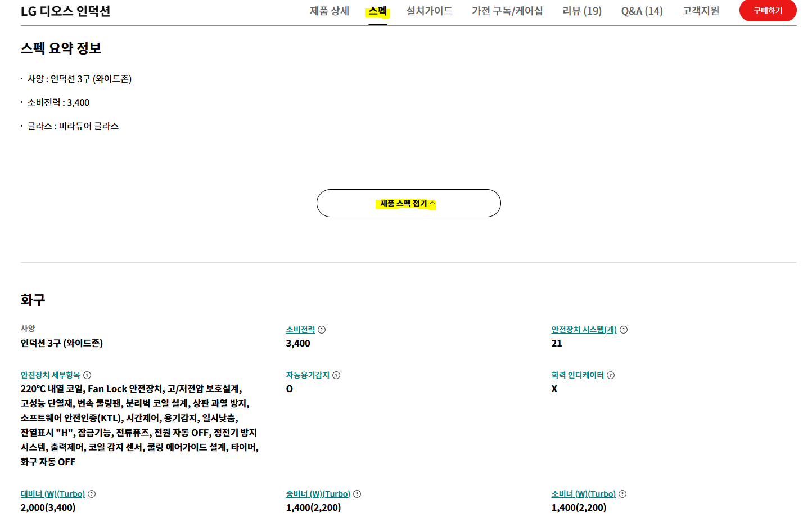The width and height of the screenshot is (812, 517).
Task: Open the 소버너 (W)(Turbo) term link
Action: (584, 494)
